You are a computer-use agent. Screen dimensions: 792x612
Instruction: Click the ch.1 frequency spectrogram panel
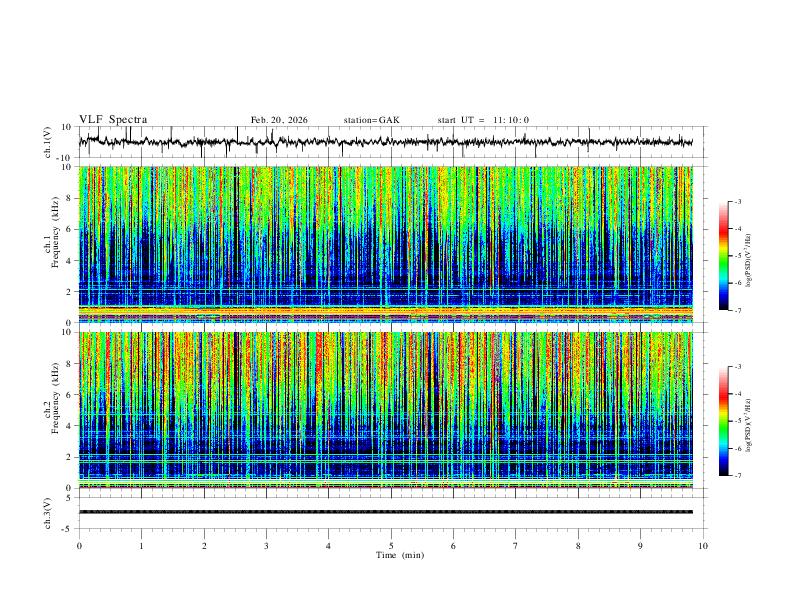[385, 244]
